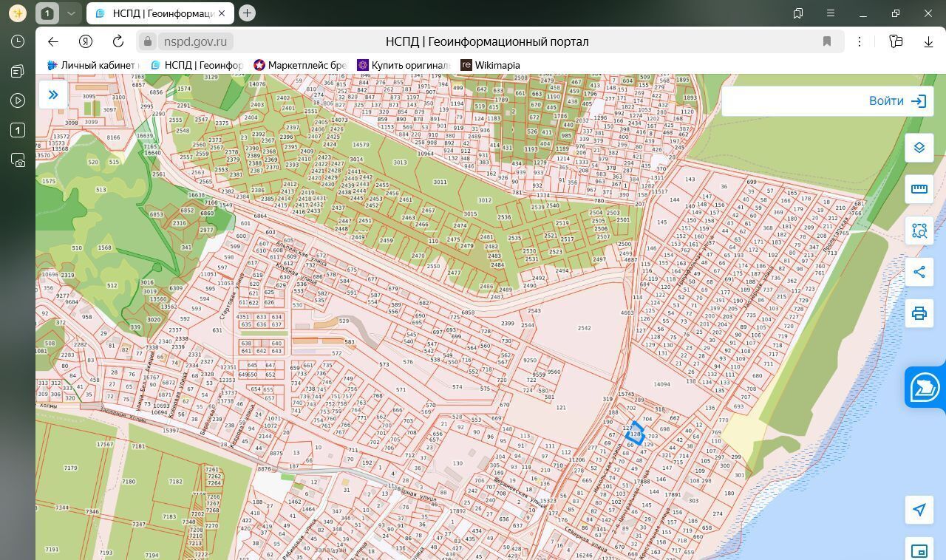Click land parcel labeled 7179
Viewport: 946px width, 560px height.
point(71,468)
